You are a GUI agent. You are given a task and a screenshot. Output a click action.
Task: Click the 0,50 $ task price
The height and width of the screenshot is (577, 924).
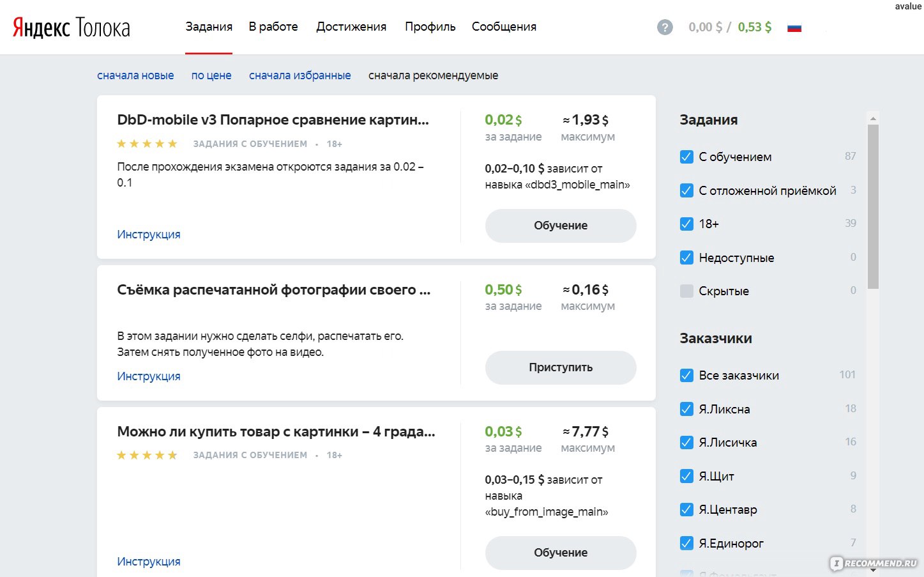click(x=503, y=290)
